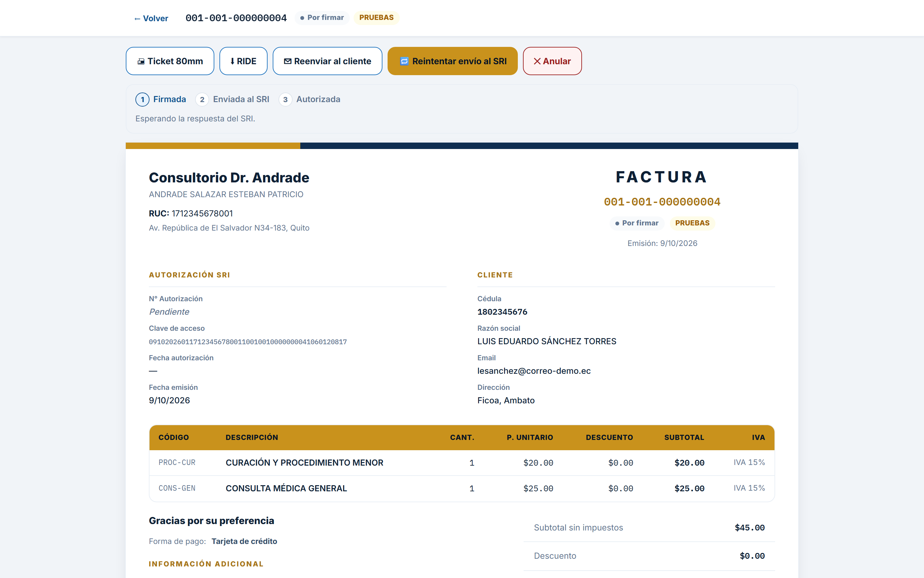Viewport: 924px width, 578px height.
Task: Click CURACIÓN Y PROCEDIMIENTO MENOR description
Action: [x=304, y=462]
